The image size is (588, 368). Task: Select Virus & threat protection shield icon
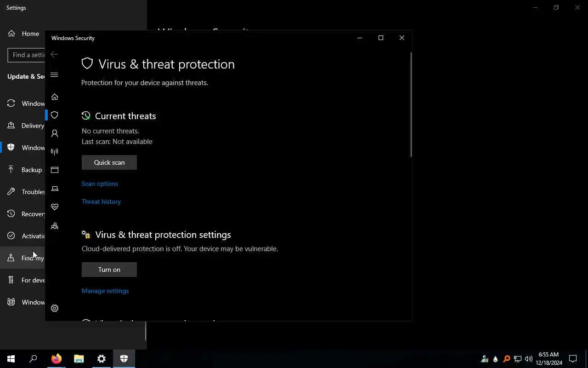pos(55,115)
